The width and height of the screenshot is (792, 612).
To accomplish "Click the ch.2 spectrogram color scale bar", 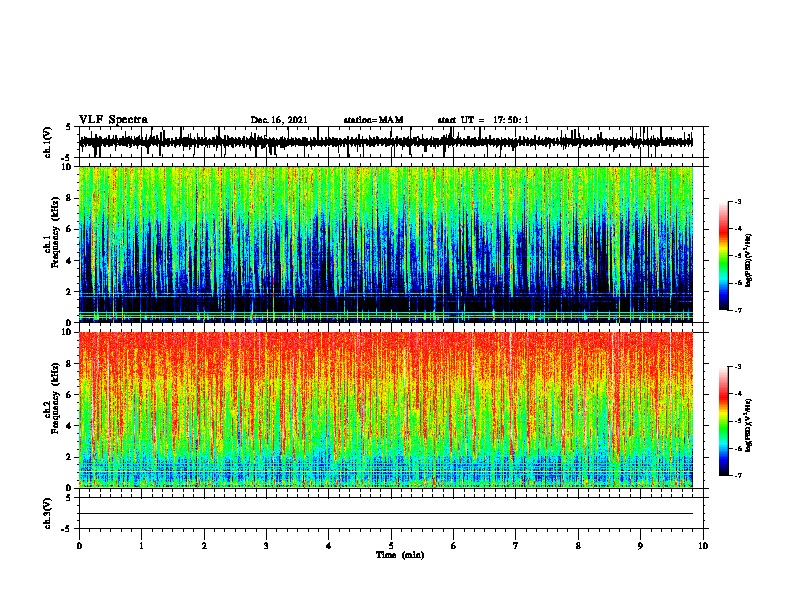I will pos(724,421).
